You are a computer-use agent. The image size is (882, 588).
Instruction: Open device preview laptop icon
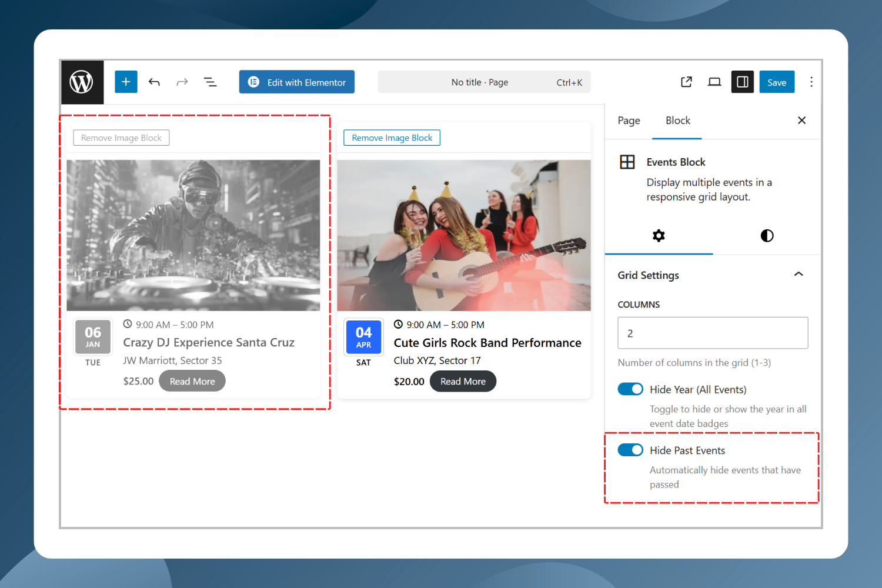click(714, 82)
